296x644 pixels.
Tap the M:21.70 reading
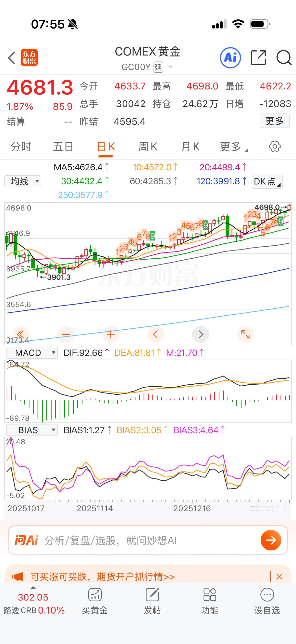pyautogui.click(x=185, y=353)
